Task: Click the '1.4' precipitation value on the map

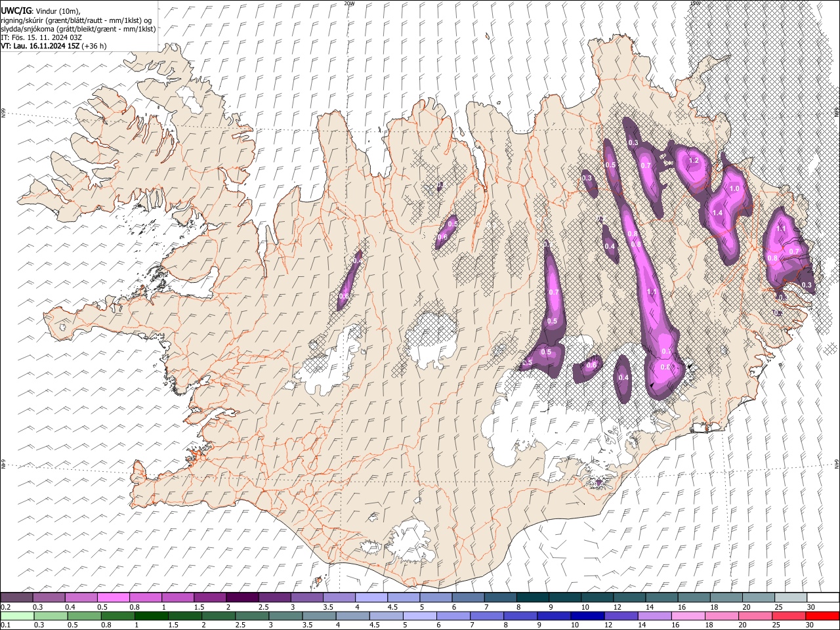Action: point(717,213)
